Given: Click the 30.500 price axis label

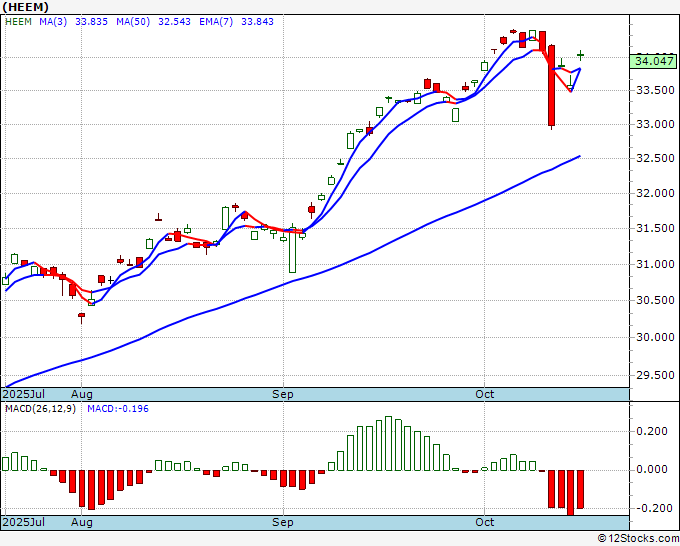Looking at the screenshot, I should click(655, 300).
